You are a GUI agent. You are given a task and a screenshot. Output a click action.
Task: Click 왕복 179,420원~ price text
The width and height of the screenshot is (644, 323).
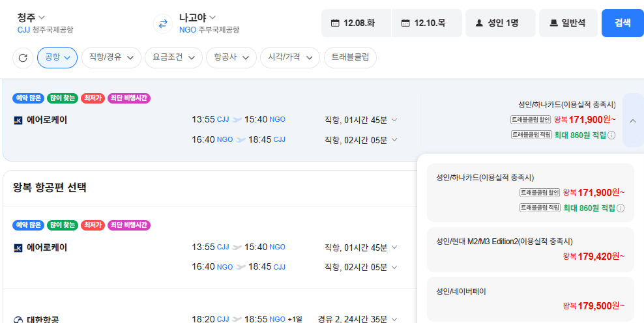[x=594, y=257]
